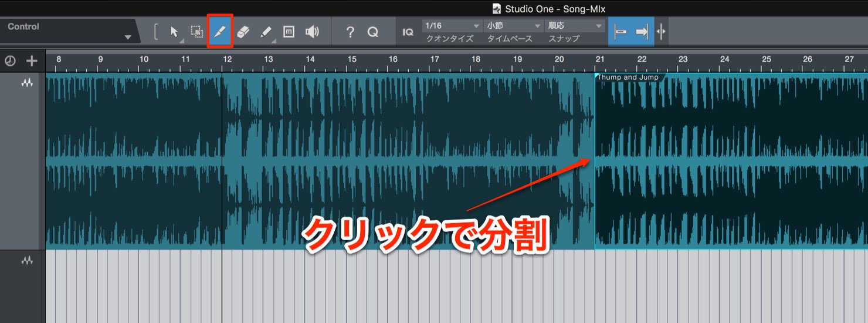The height and width of the screenshot is (323, 868).
Task: Click the bracket icon left of Arrow tool
Action: point(155,32)
